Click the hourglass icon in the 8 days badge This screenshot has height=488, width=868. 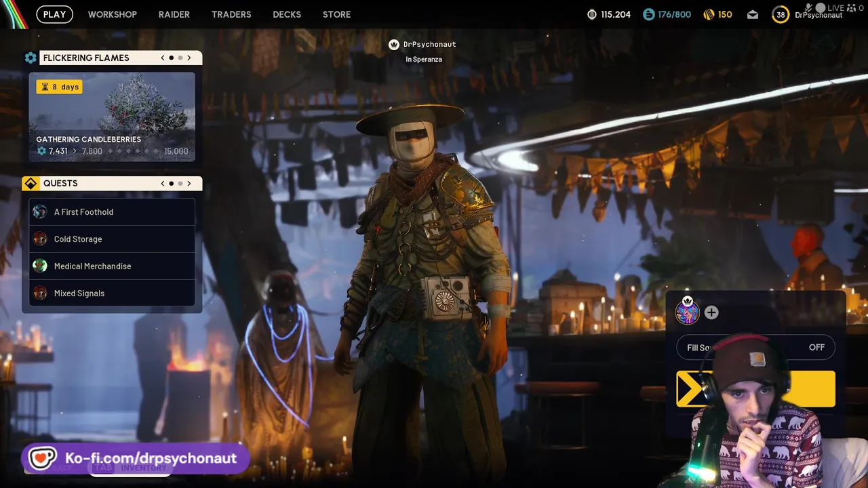(x=45, y=87)
